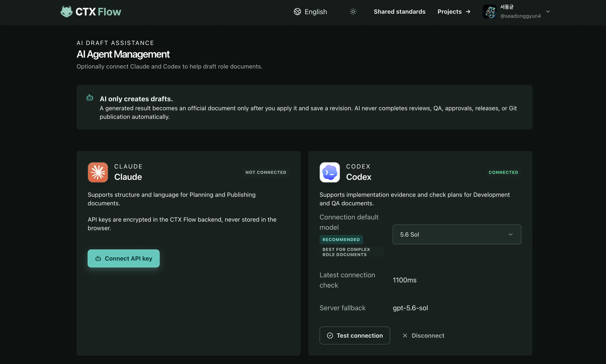This screenshot has width=606, height=364.
Task: Click the Codex app icon
Action: (x=330, y=172)
